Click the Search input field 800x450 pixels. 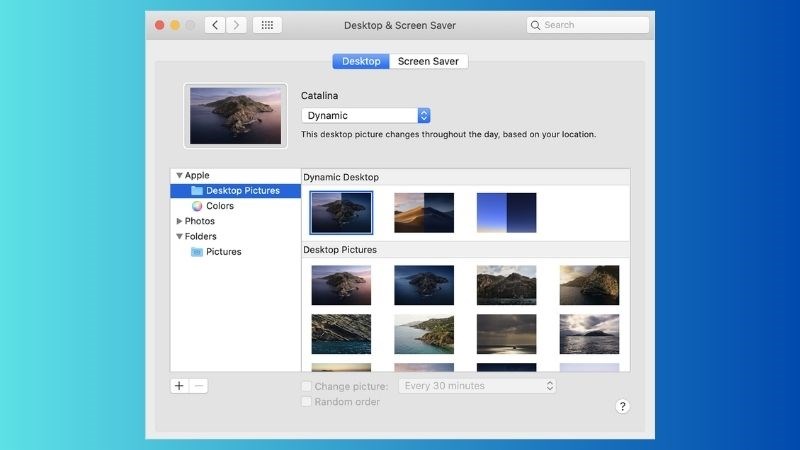tap(588, 25)
